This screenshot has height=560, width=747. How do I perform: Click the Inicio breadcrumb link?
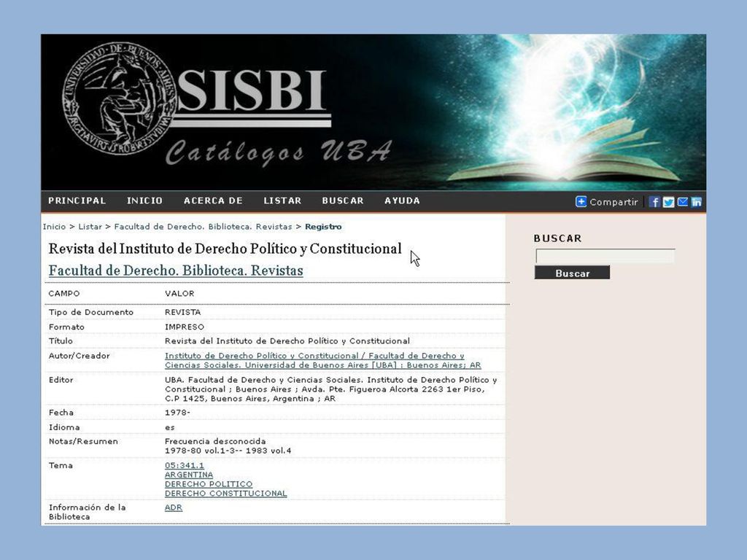click(x=54, y=227)
